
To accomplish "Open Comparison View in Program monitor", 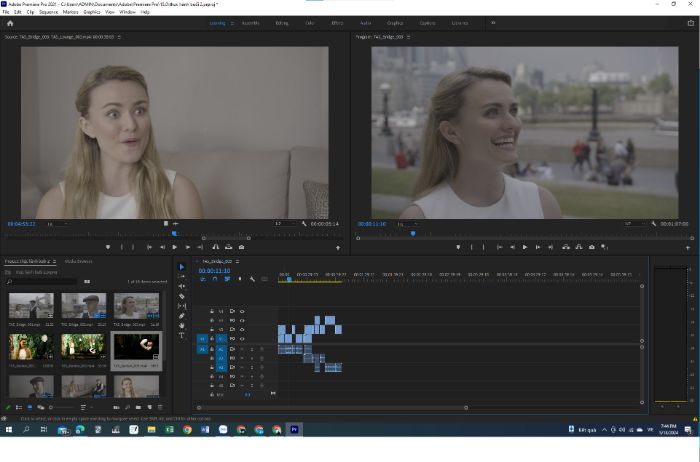I will pyautogui.click(x=604, y=247).
